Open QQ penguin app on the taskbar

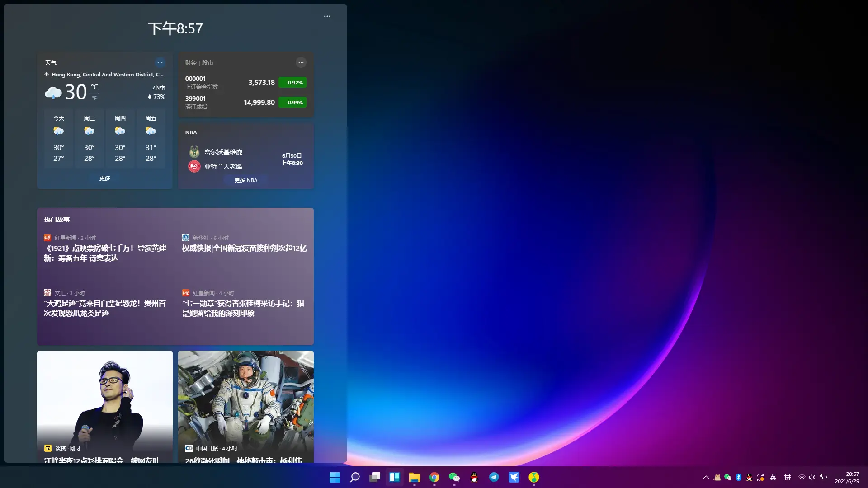coord(474,477)
